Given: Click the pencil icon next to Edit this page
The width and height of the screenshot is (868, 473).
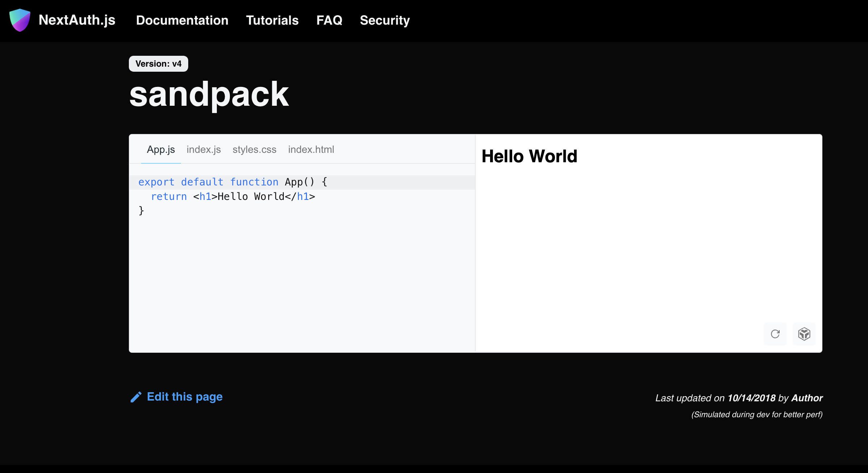Looking at the screenshot, I should click(x=136, y=397).
